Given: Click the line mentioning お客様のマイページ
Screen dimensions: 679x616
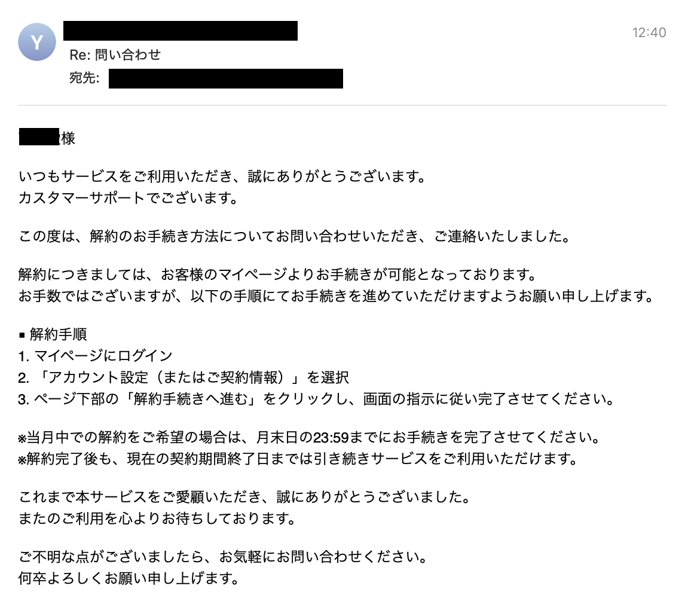Looking at the screenshot, I should click(277, 275).
